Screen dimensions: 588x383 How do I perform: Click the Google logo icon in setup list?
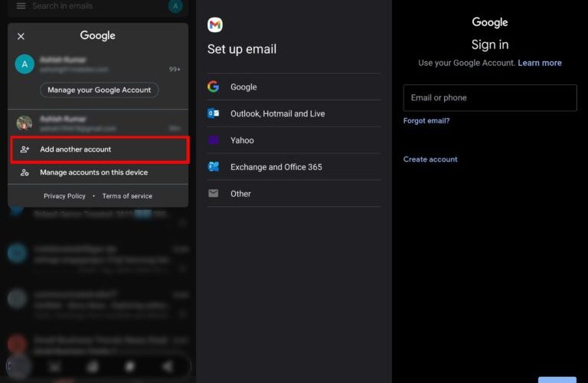pos(214,87)
